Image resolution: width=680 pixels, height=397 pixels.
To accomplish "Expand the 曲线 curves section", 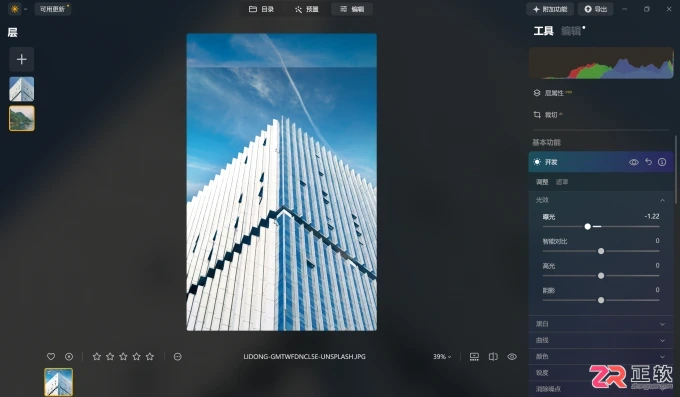I will point(601,340).
